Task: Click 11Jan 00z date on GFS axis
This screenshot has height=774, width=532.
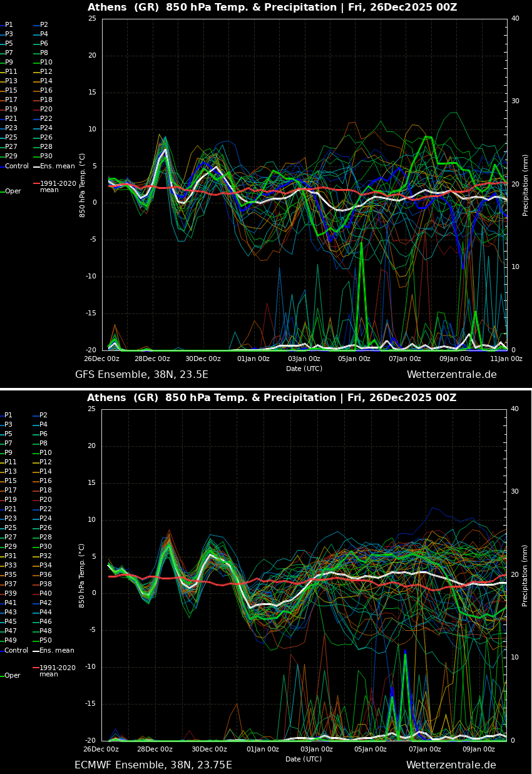Action: point(506,359)
